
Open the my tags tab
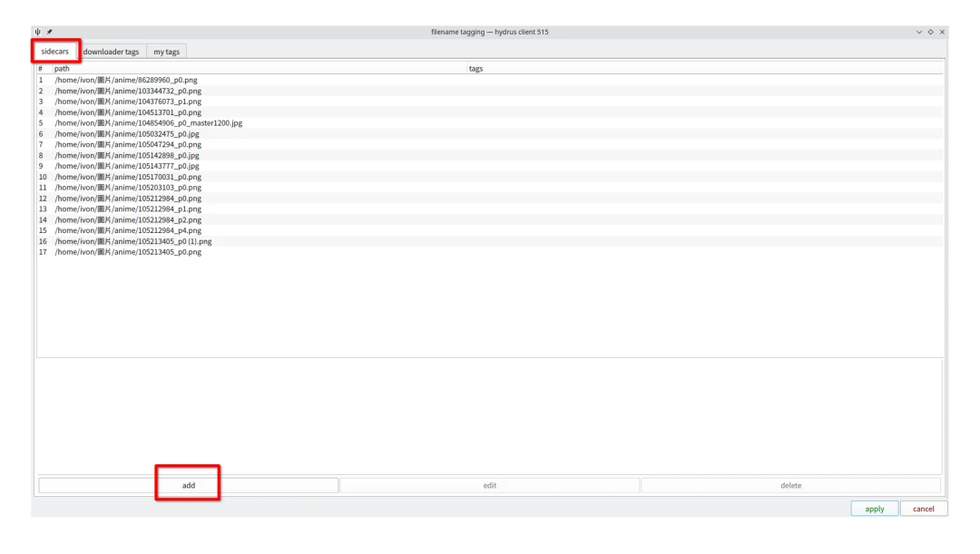167,52
